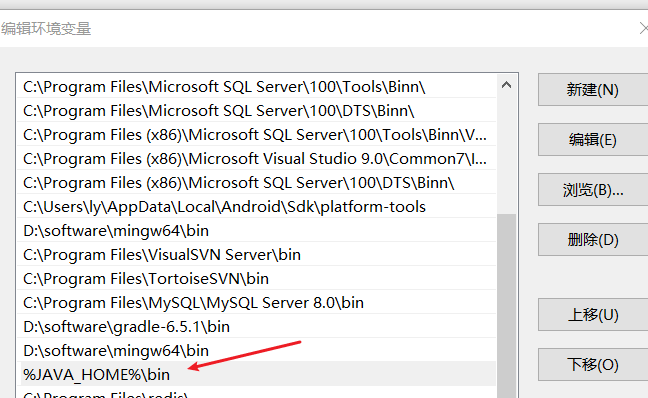Select the MySQL Server 8.0\bin entry

pyautogui.click(x=257, y=303)
